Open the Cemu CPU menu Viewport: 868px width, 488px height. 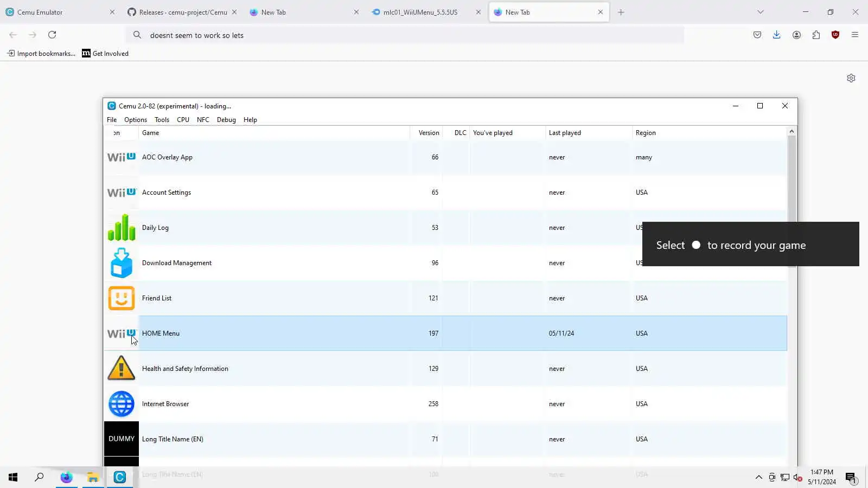point(183,120)
